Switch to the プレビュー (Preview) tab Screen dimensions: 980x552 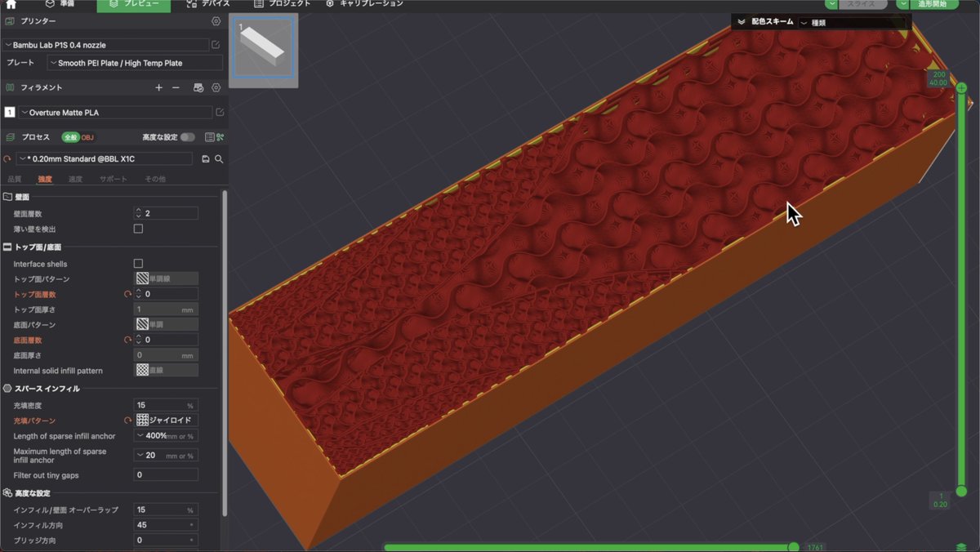[x=133, y=4]
